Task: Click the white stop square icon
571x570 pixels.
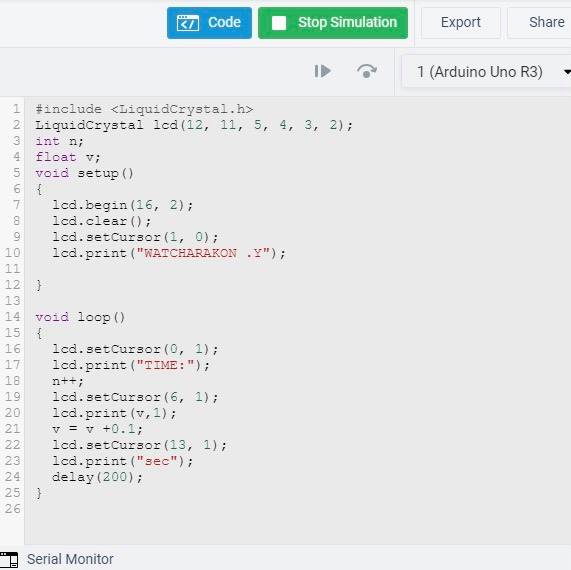Action: pyautogui.click(x=279, y=23)
